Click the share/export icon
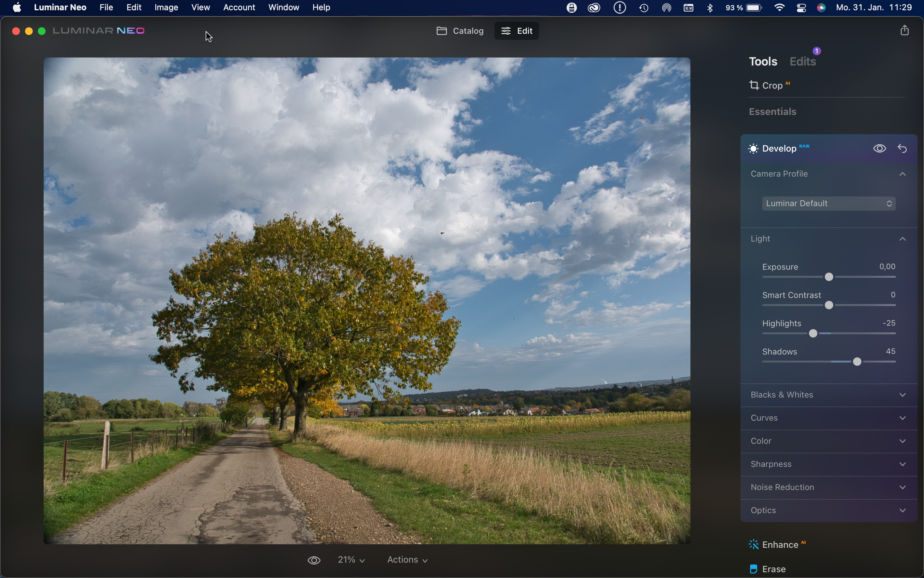Viewport: 924px width, 578px height. 904,31
